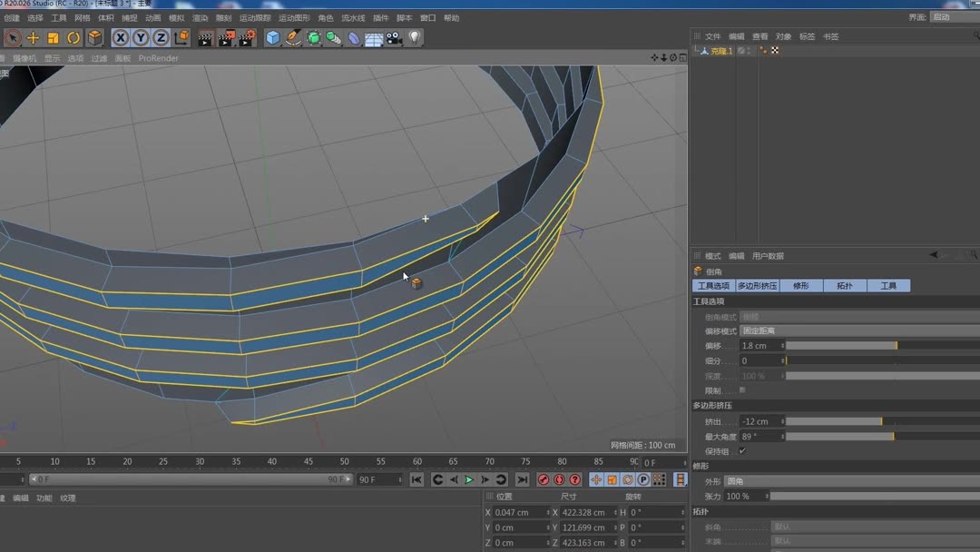The width and height of the screenshot is (980, 552).
Task: Toggle the X axis lock
Action: click(x=121, y=38)
